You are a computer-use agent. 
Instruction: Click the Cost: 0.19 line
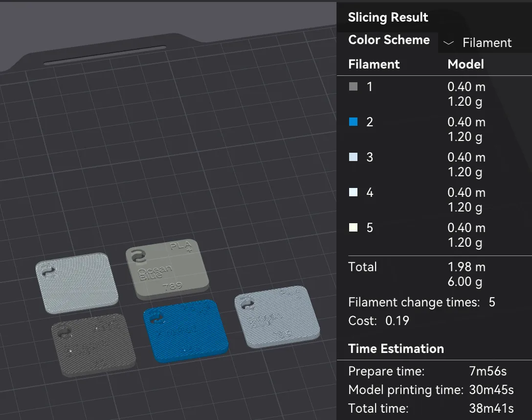(378, 321)
